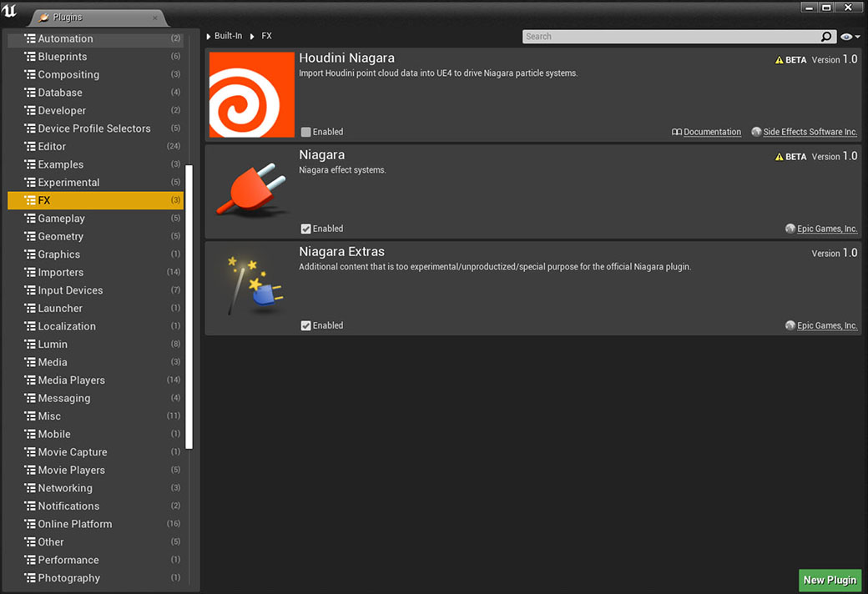Select the Gameplay category

point(95,218)
